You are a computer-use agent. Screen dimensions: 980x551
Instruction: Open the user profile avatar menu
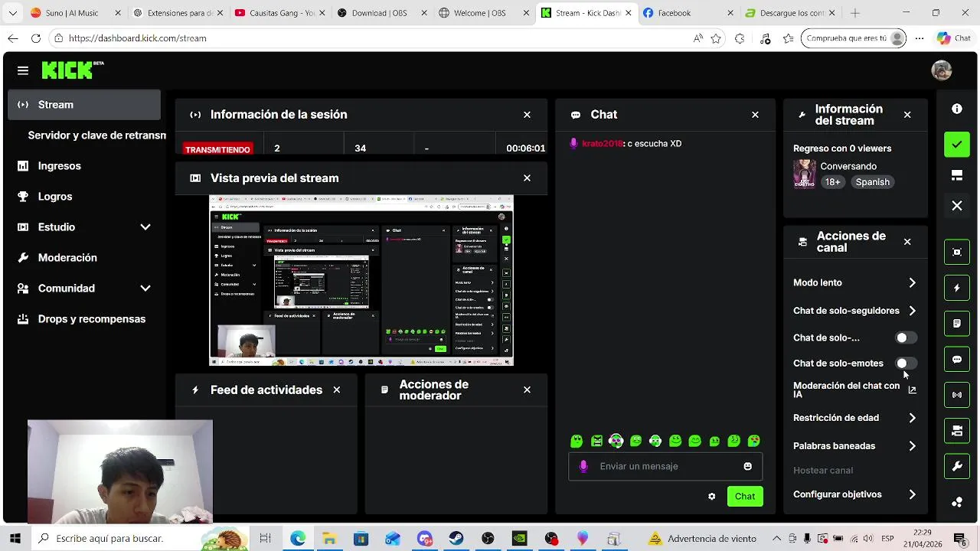point(942,70)
